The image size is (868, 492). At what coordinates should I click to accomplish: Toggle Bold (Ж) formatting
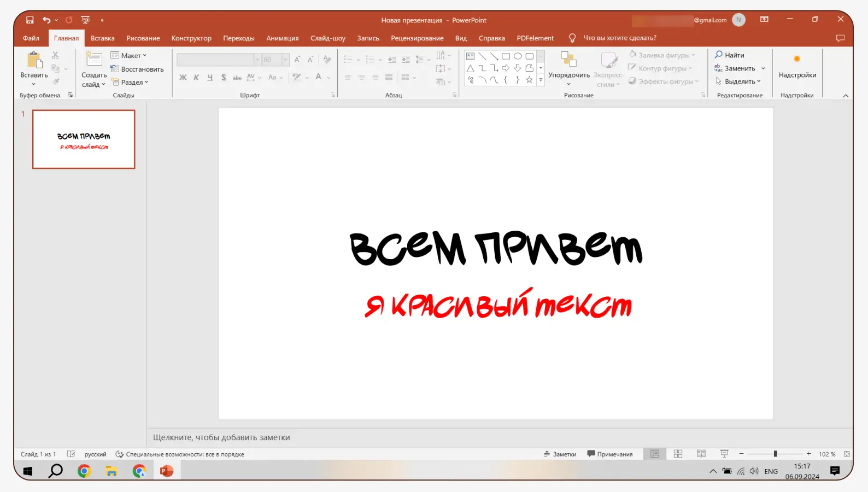pyautogui.click(x=183, y=77)
